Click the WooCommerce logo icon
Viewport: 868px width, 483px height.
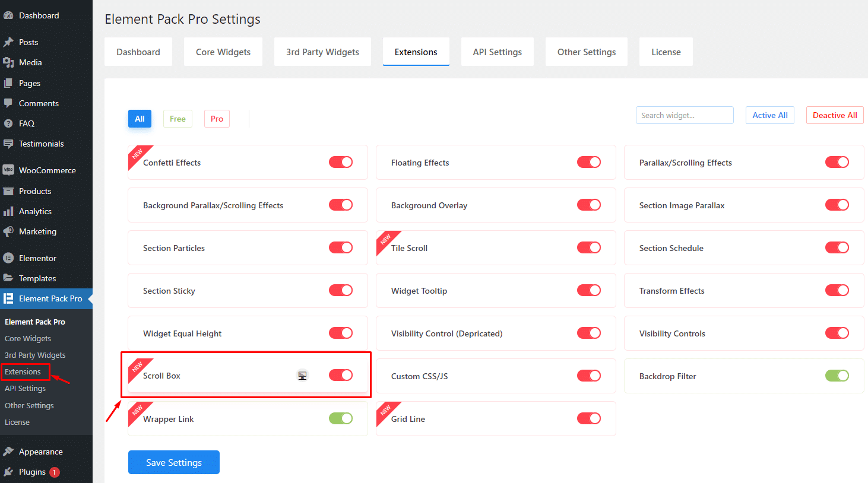click(x=8, y=170)
